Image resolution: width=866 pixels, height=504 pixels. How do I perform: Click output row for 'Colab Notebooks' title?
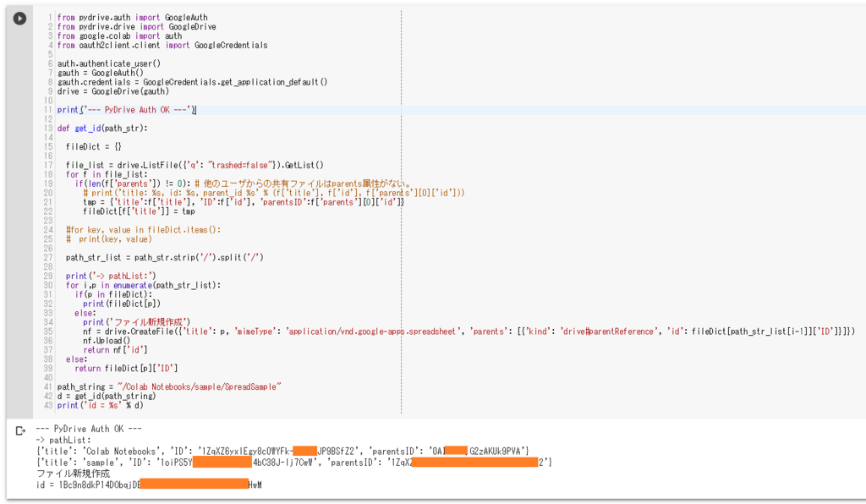point(282,452)
